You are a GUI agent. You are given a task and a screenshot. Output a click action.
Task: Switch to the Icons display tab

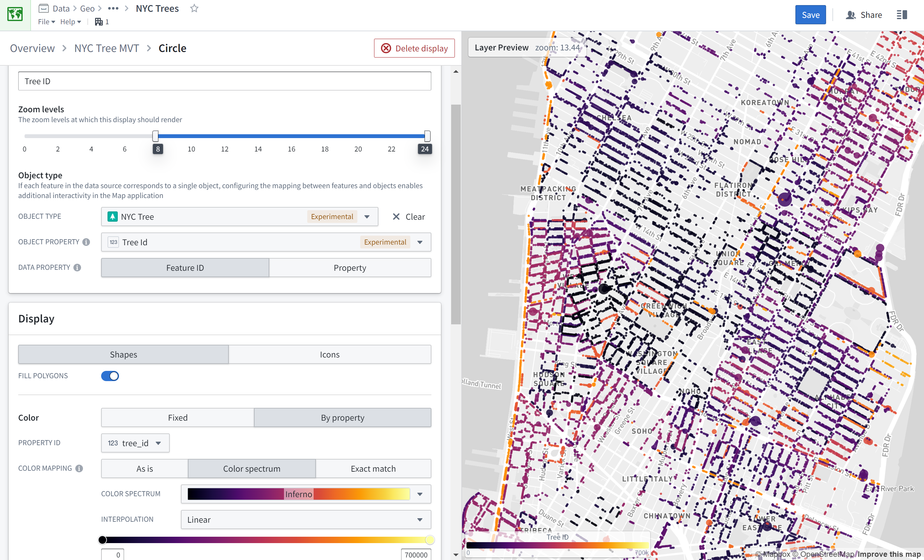330,355
